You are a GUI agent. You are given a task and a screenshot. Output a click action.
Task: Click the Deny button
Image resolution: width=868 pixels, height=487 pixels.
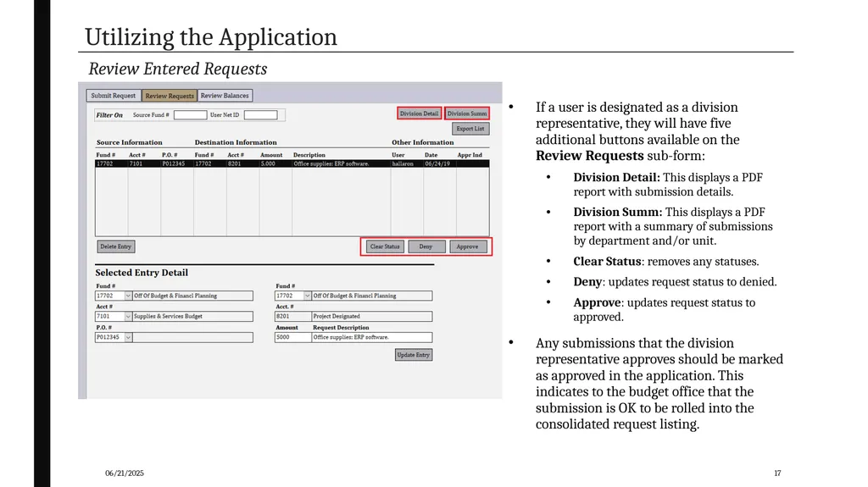pos(426,246)
